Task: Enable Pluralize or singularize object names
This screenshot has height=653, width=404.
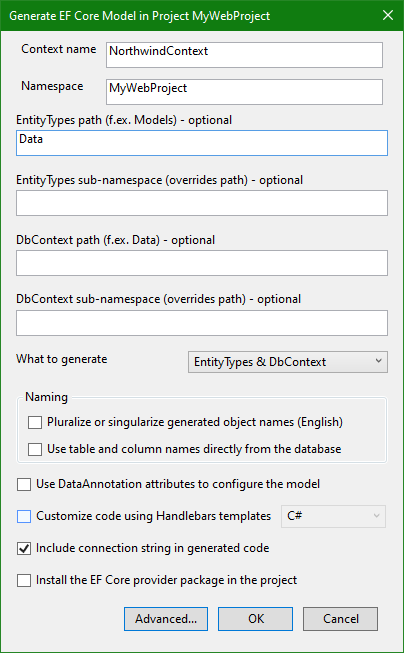Action: (x=35, y=422)
